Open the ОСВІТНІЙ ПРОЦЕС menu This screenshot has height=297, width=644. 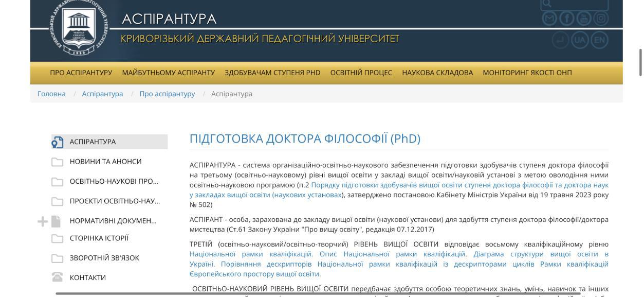click(361, 73)
